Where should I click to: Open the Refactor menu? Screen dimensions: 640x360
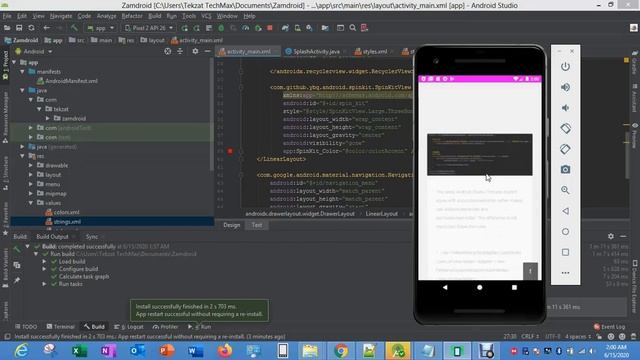[132, 16]
